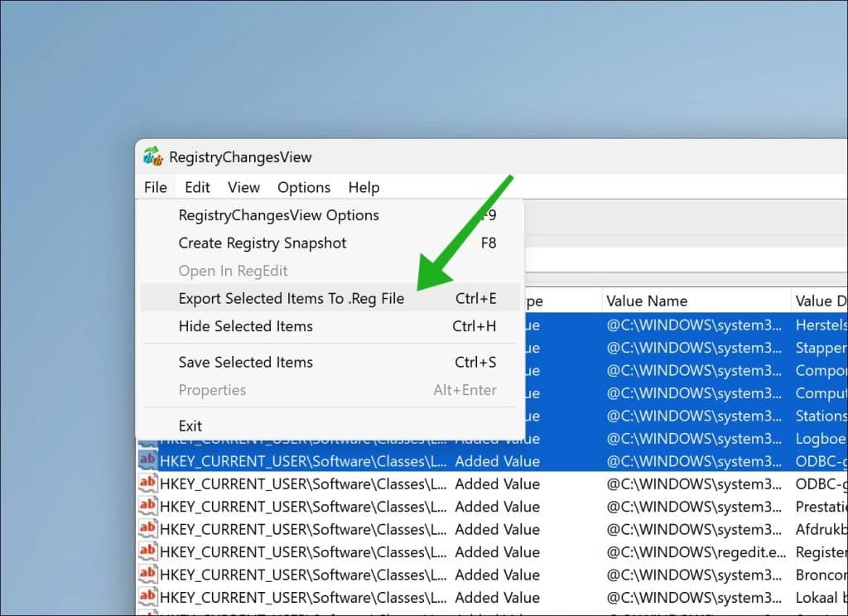This screenshot has height=616, width=848.
Task: Click the value name in the Stapper row
Action: click(x=695, y=347)
